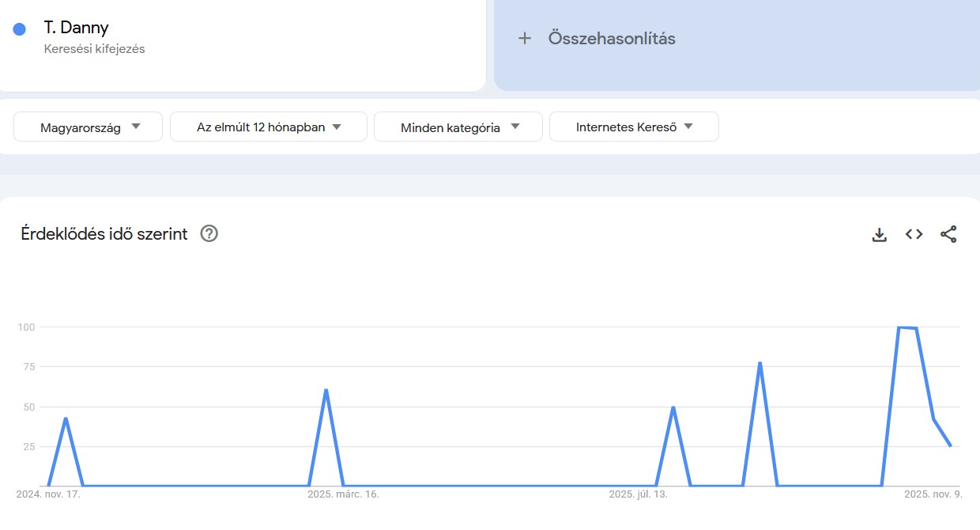Screen dimensions: 980x530
Task: Open the Az elmúlt 12 hónapban time range selector
Action: point(268,126)
